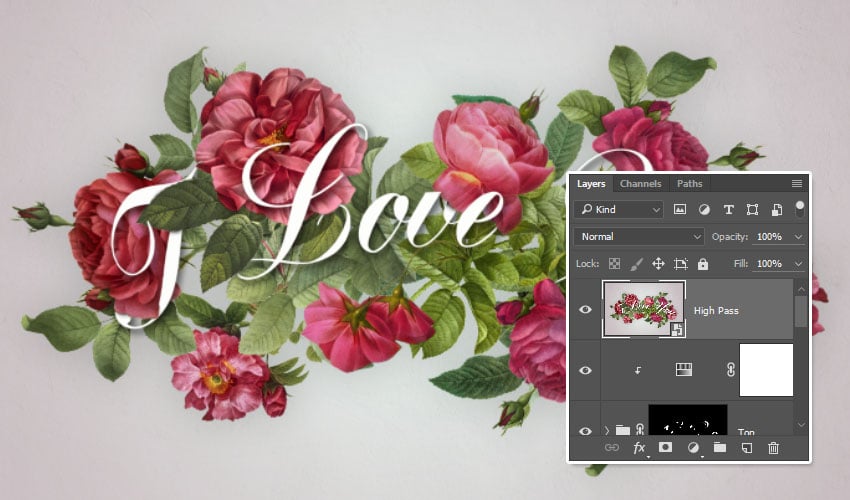Image resolution: width=850 pixels, height=500 pixels.
Task: Open the Layers panel options menu
Action: tap(796, 183)
